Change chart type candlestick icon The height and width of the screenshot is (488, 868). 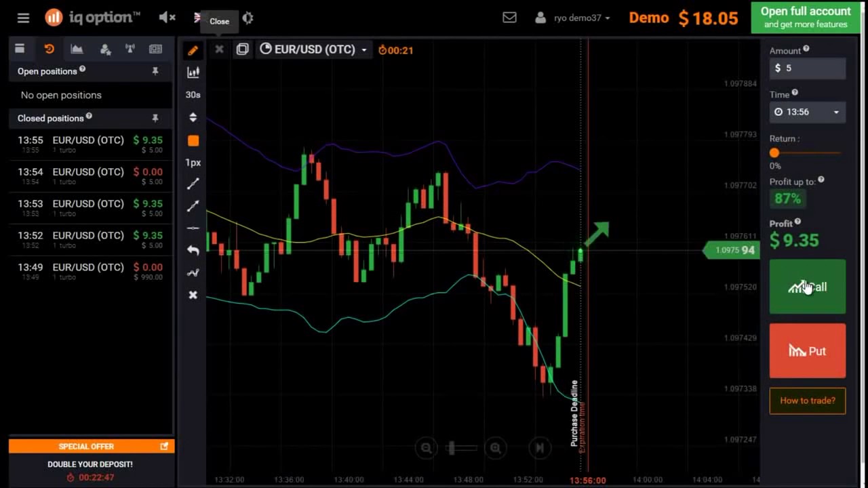193,73
